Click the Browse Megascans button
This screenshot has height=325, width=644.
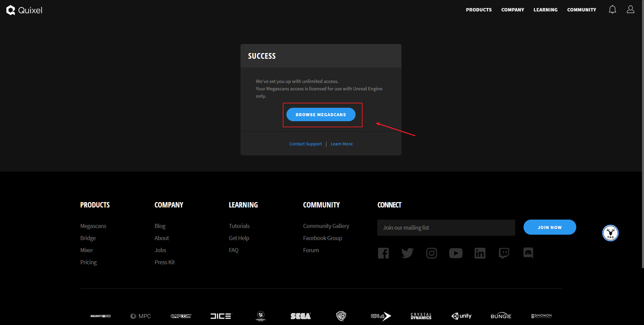click(321, 114)
